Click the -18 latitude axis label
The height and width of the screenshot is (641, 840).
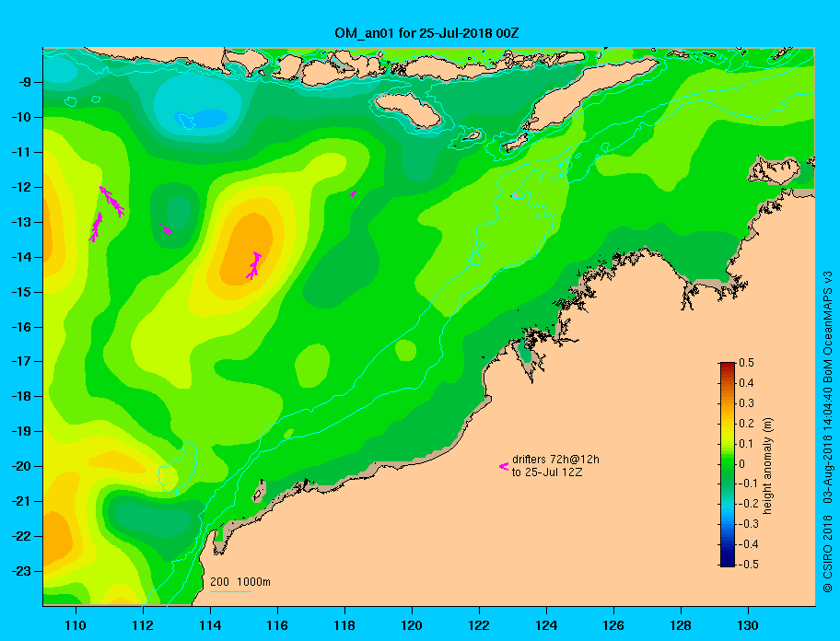point(20,397)
